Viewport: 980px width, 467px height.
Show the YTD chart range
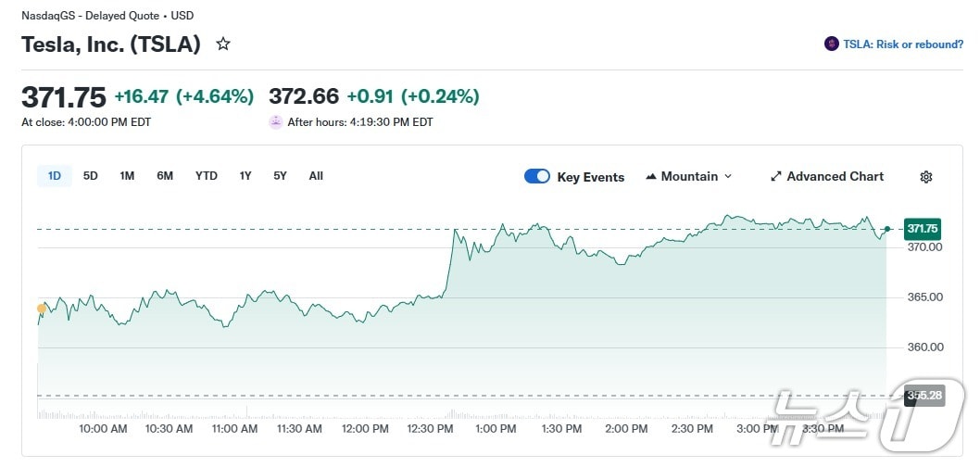(x=207, y=176)
